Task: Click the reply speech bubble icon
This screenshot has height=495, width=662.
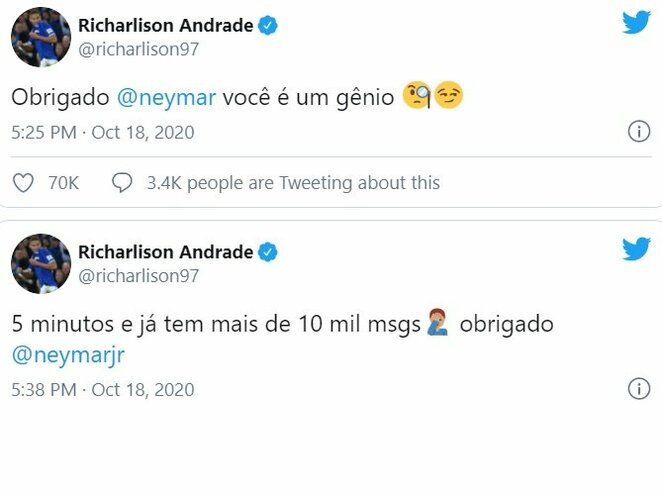Action: pyautogui.click(x=122, y=182)
